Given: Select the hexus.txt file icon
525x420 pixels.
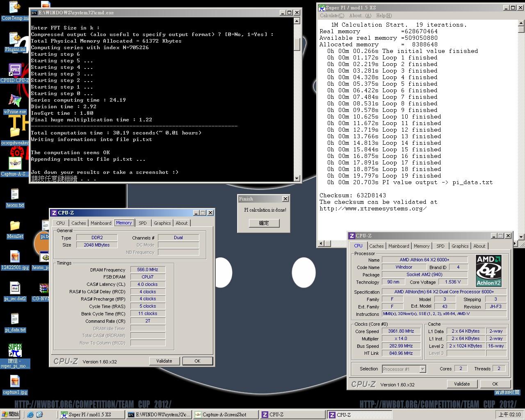Looking at the screenshot, I should [x=15, y=198].
